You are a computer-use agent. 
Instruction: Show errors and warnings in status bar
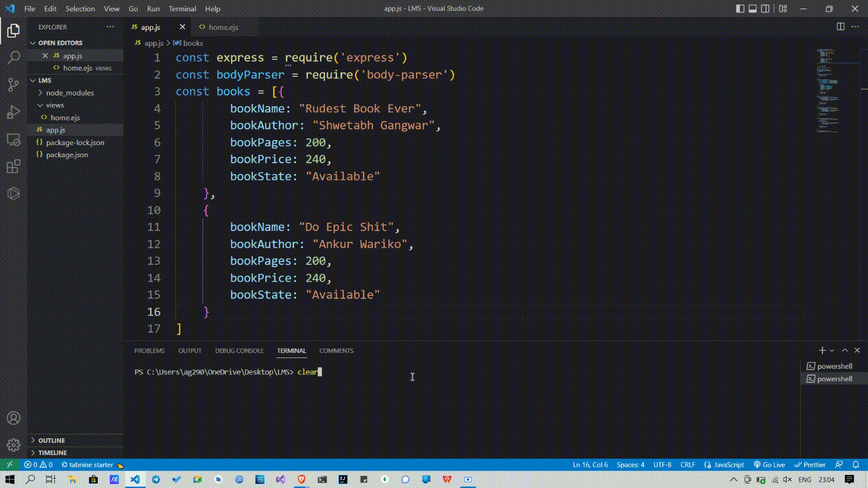pyautogui.click(x=38, y=465)
